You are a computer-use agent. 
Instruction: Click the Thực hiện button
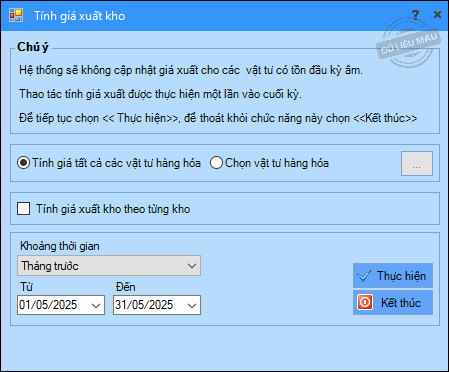point(393,276)
